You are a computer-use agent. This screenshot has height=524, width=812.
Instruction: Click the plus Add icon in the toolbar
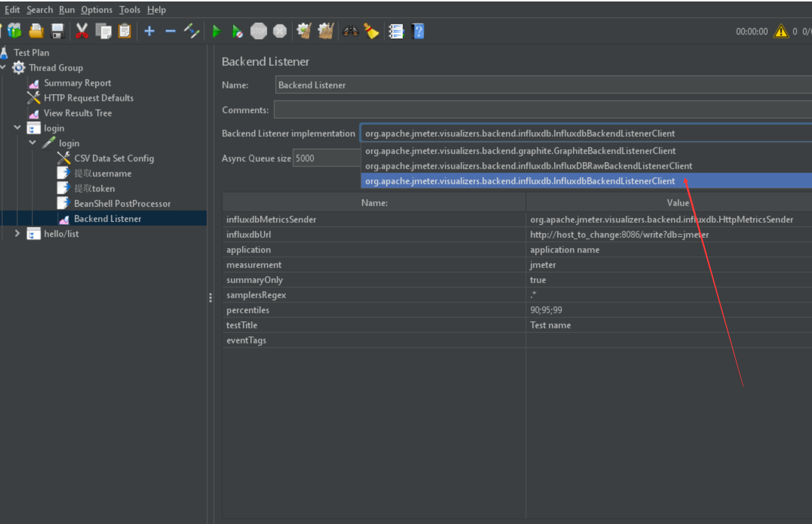(149, 31)
